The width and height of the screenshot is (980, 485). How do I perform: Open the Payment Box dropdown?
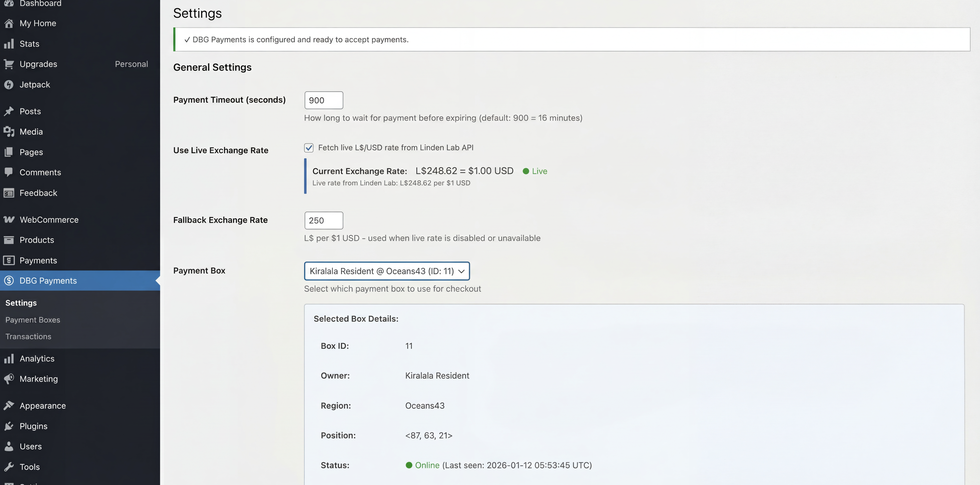click(387, 271)
